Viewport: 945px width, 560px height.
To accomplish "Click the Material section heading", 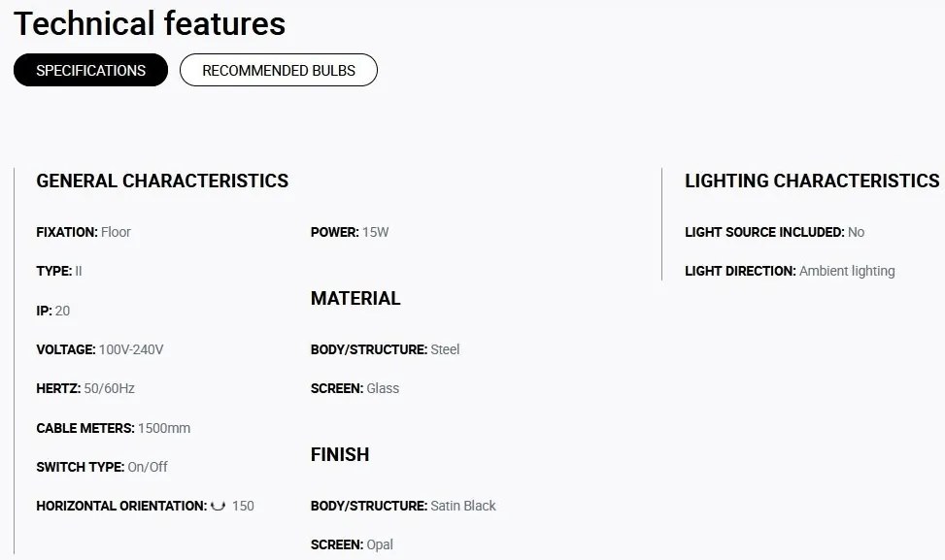I will [355, 298].
